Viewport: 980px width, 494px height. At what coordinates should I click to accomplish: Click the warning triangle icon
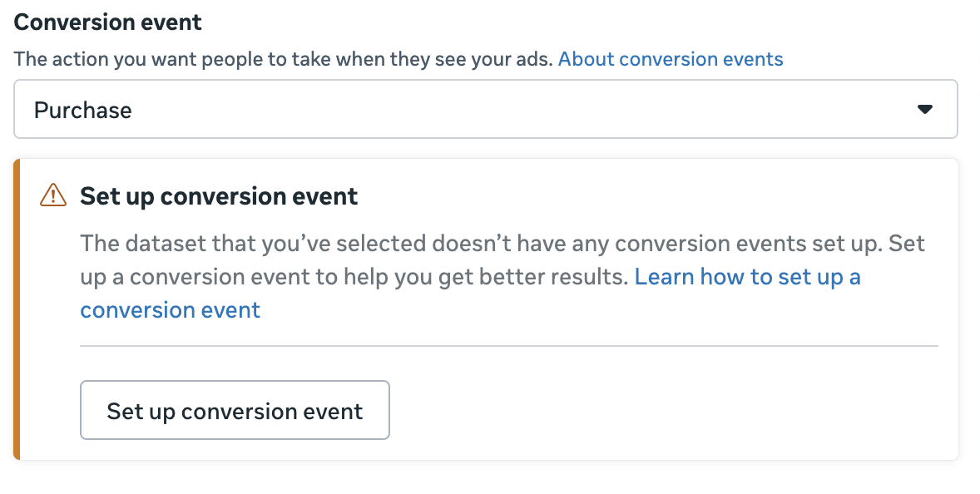click(x=53, y=195)
